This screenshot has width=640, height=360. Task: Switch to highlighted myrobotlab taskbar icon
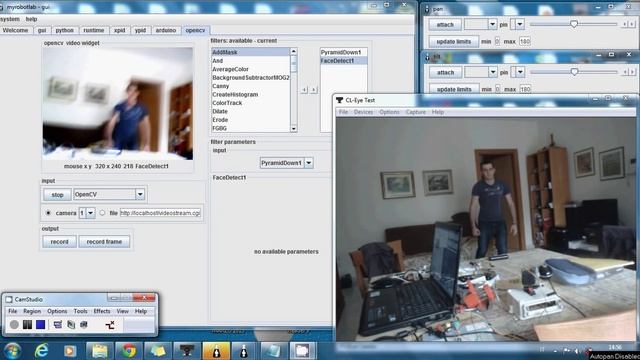tap(216, 351)
